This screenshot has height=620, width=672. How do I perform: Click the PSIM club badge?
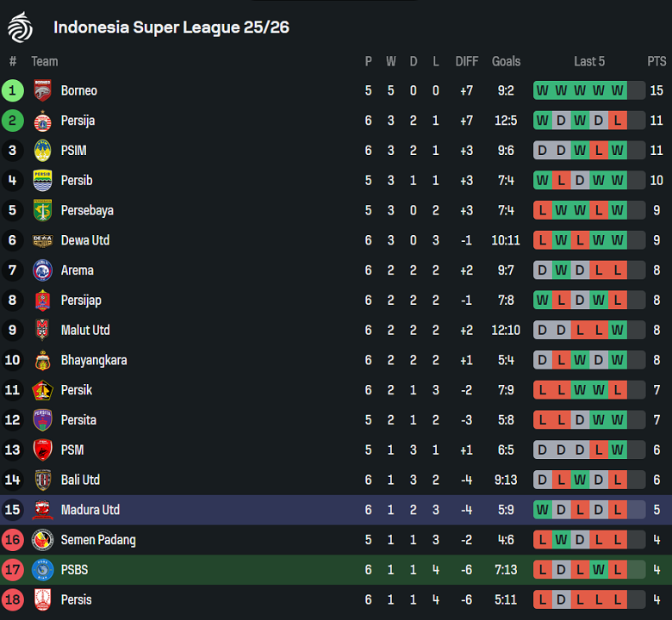pyautogui.click(x=42, y=151)
